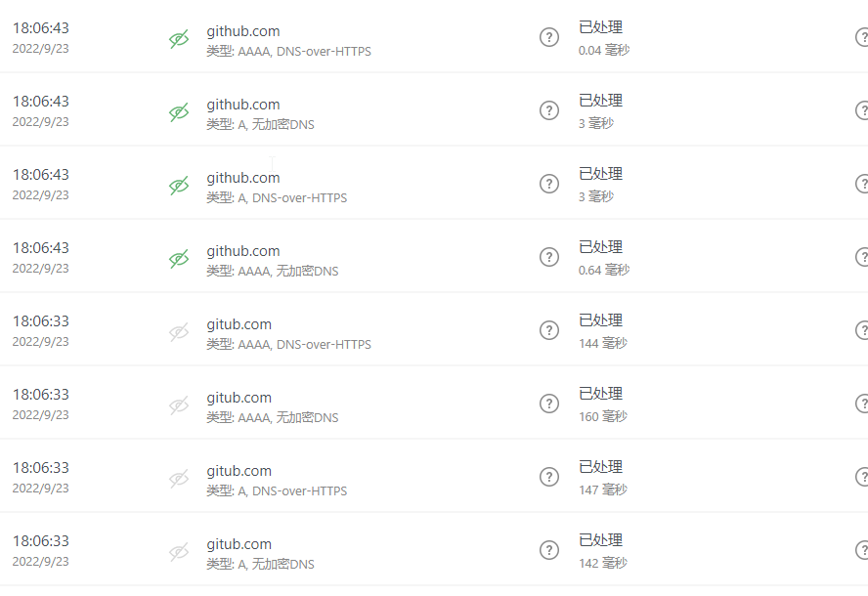Click the right-edge icon on the 147 毫秒 row
The image size is (868, 596).
click(x=862, y=477)
